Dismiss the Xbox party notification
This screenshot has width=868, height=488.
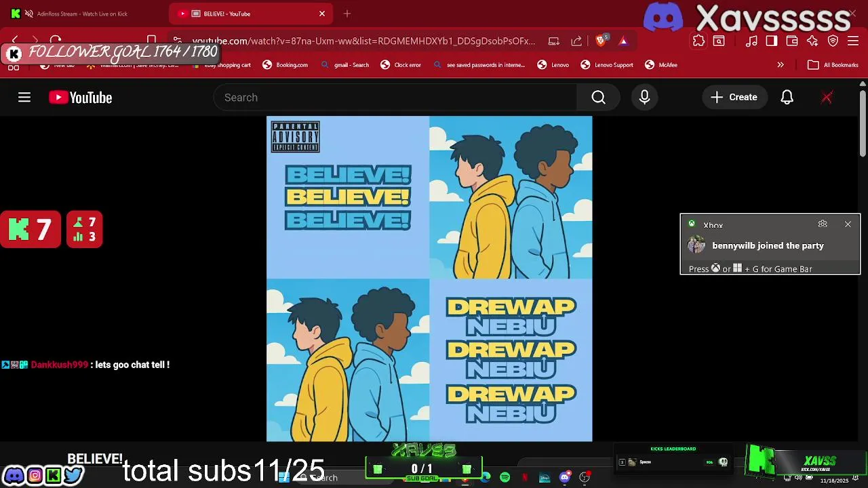click(848, 224)
